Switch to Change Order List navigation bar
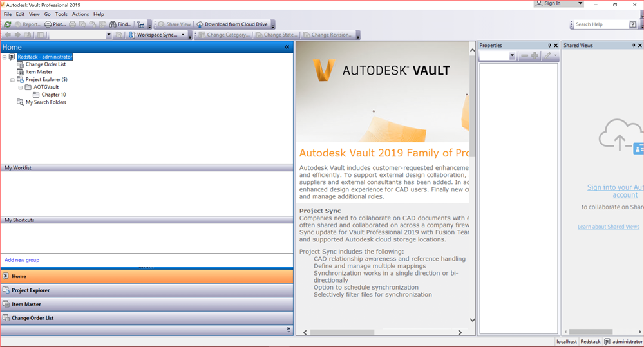644x347 pixels. (x=147, y=318)
